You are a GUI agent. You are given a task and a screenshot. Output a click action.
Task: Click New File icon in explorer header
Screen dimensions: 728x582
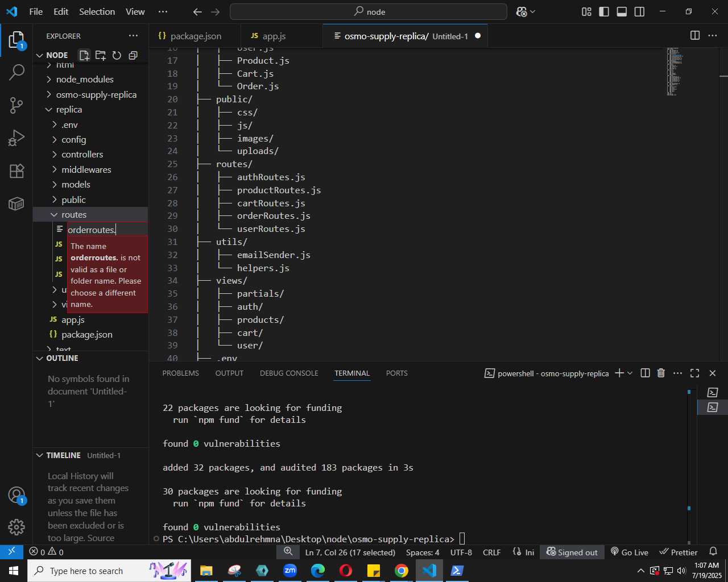pyautogui.click(x=84, y=55)
